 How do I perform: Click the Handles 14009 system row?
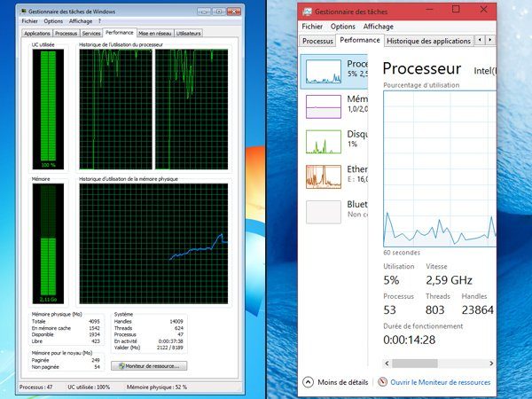click(149, 321)
